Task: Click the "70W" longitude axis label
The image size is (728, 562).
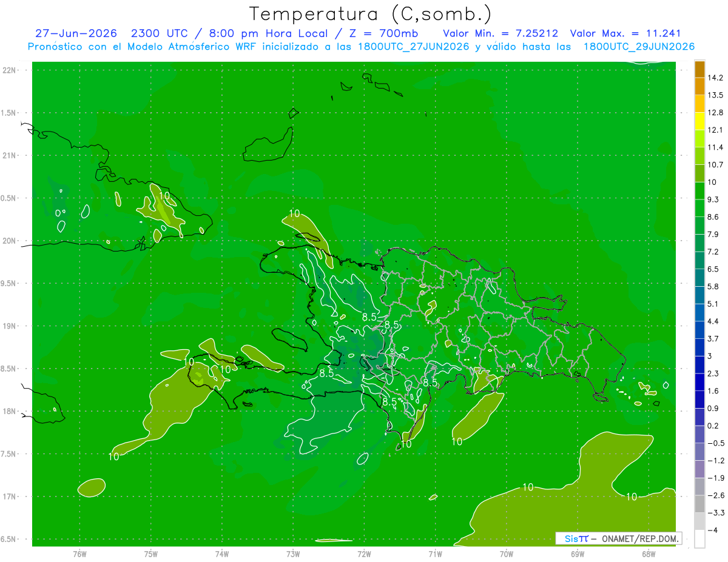Action: coord(507,554)
